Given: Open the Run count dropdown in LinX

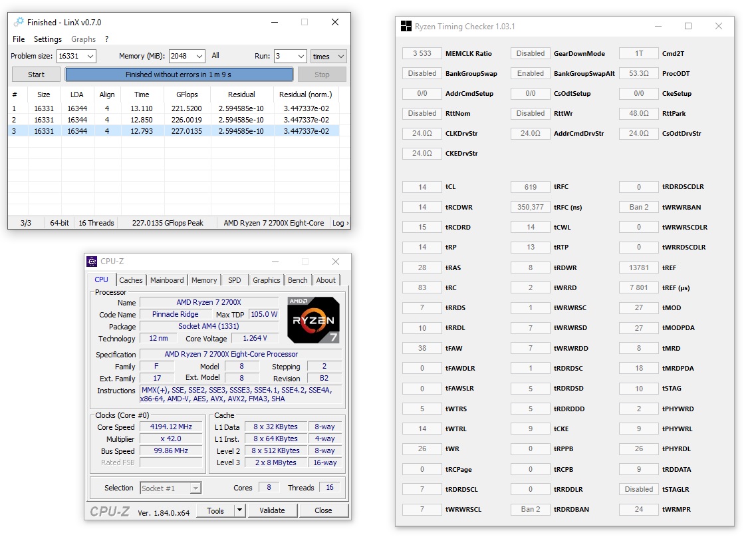Looking at the screenshot, I should click(x=301, y=56).
